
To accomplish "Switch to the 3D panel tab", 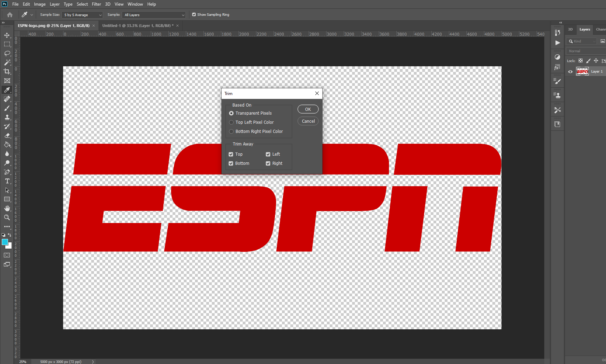I will 570,29.
